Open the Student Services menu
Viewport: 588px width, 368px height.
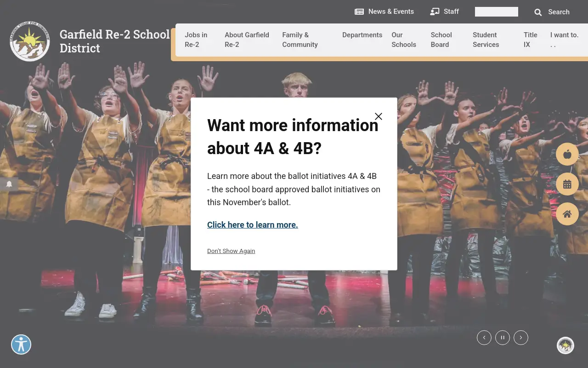pyautogui.click(x=486, y=40)
